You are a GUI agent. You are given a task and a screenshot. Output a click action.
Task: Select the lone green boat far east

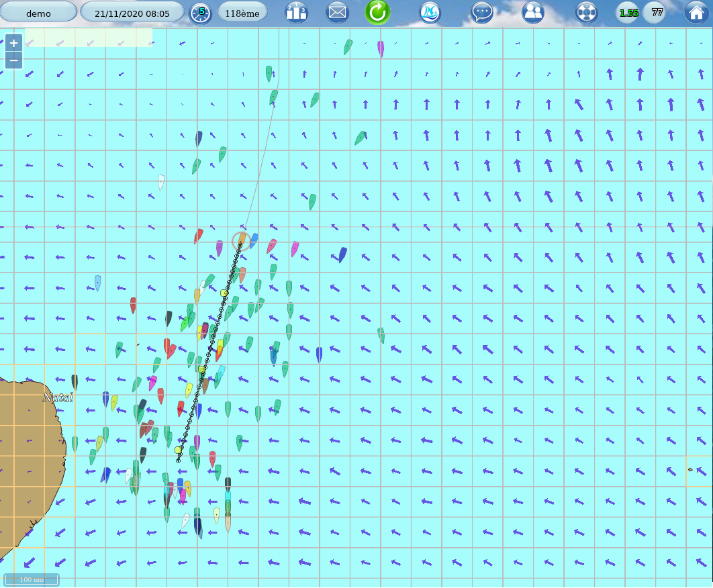point(381,335)
